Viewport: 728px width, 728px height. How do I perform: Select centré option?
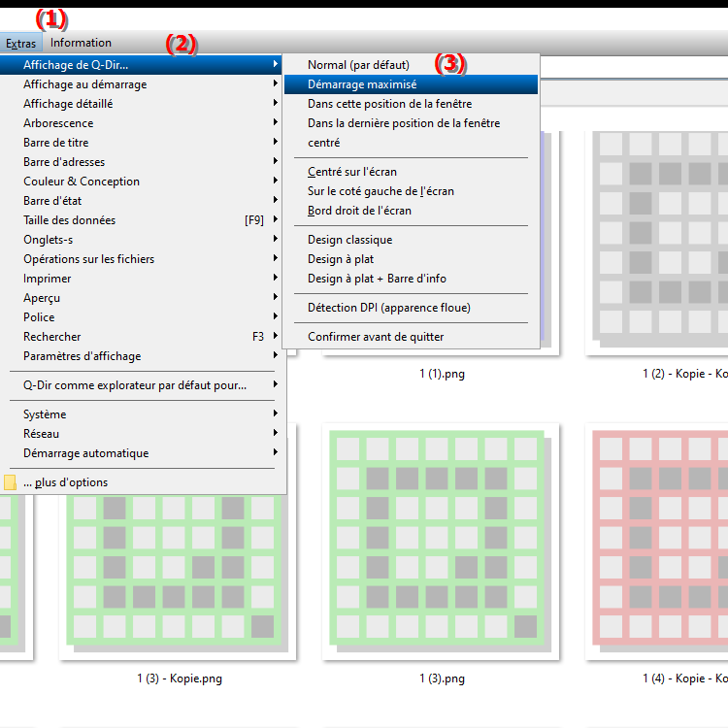click(x=411, y=143)
